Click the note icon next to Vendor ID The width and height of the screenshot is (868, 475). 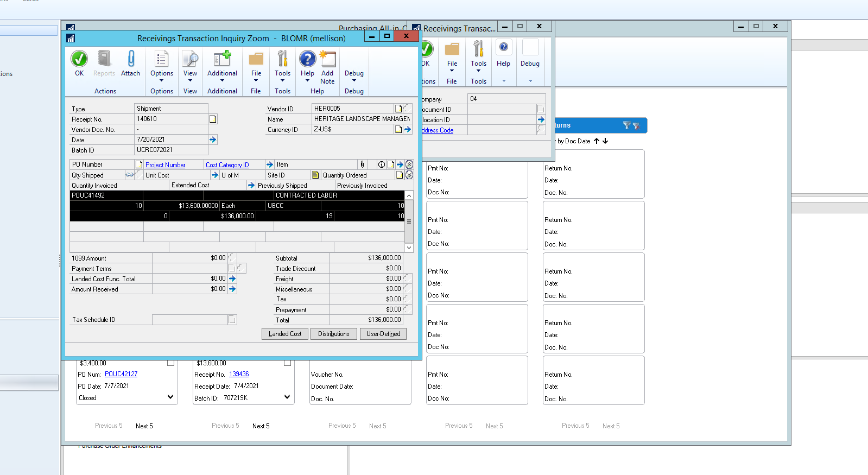click(x=398, y=109)
